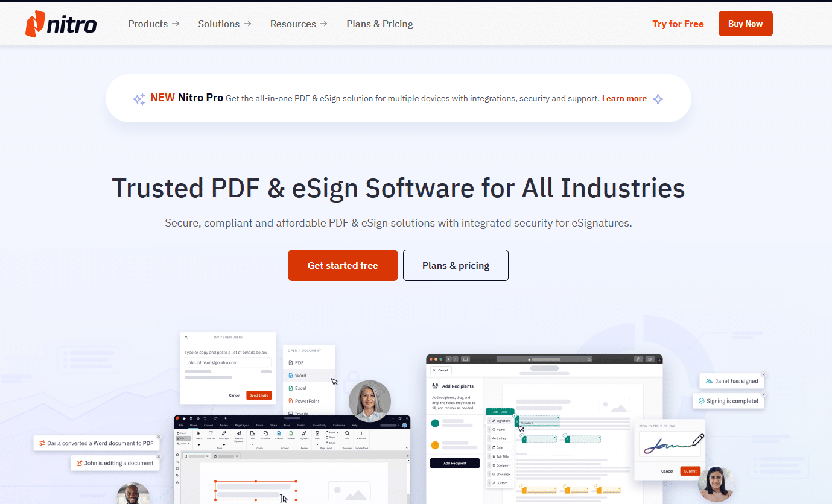Choose Word in Open a Document list
Viewport: 832px width, 504px height.
point(309,376)
